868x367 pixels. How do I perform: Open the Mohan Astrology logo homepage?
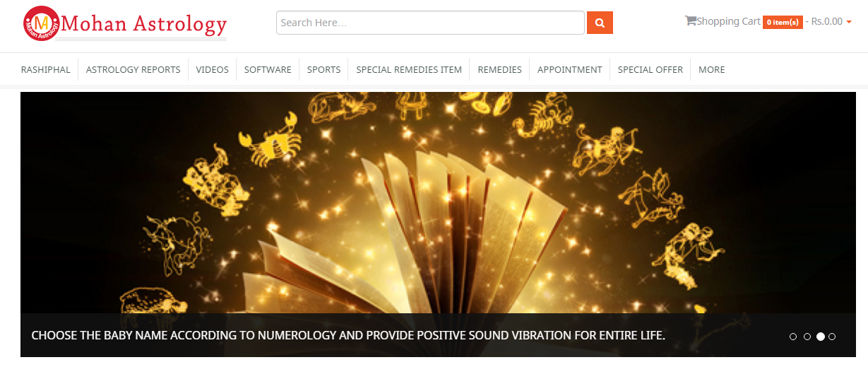coord(124,23)
